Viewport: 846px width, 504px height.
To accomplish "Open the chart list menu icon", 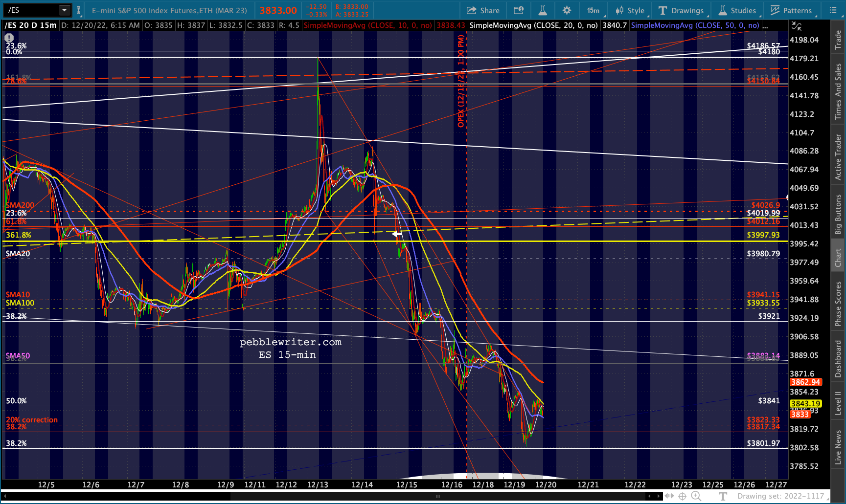I will point(833,10).
